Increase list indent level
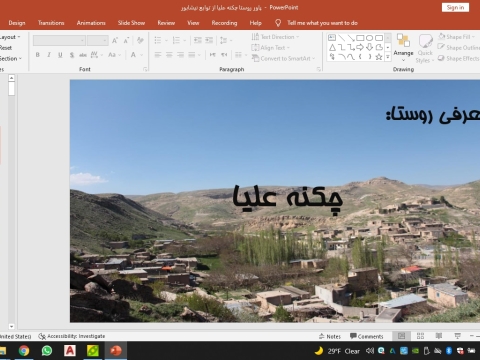Screen dimensions: 480x360 tap(209, 40)
